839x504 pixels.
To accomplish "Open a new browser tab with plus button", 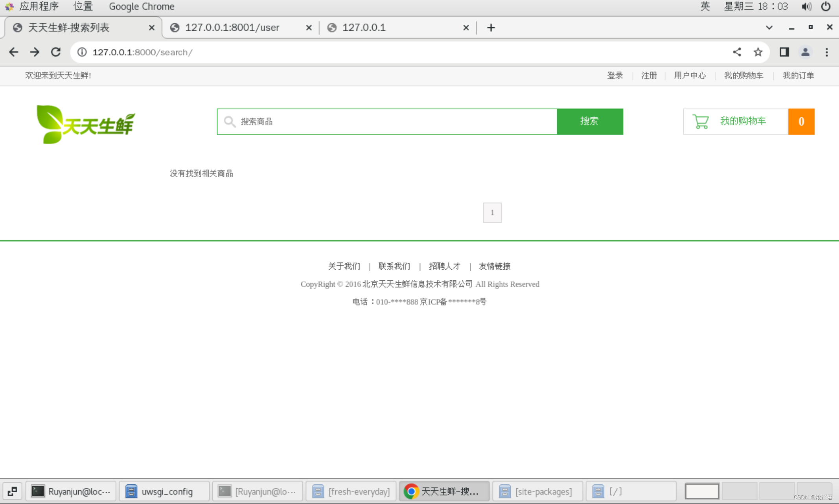I will pos(491,28).
